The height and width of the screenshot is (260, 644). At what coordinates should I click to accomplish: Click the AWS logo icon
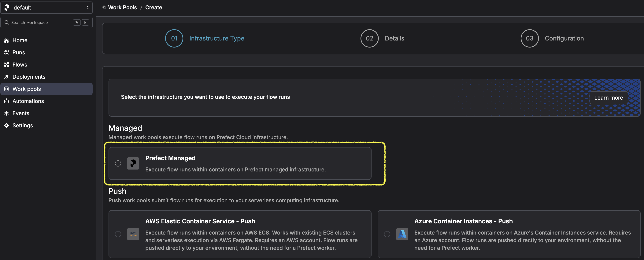click(x=133, y=234)
